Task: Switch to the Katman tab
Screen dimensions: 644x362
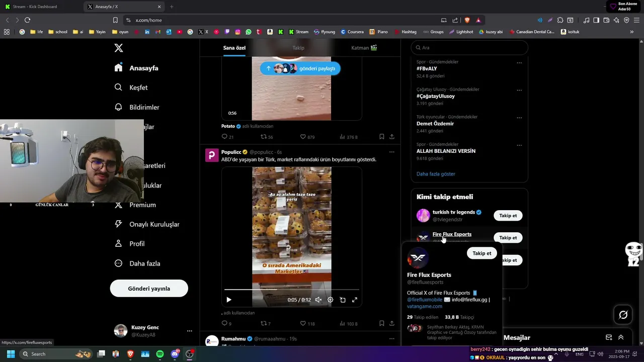Action: (364, 48)
